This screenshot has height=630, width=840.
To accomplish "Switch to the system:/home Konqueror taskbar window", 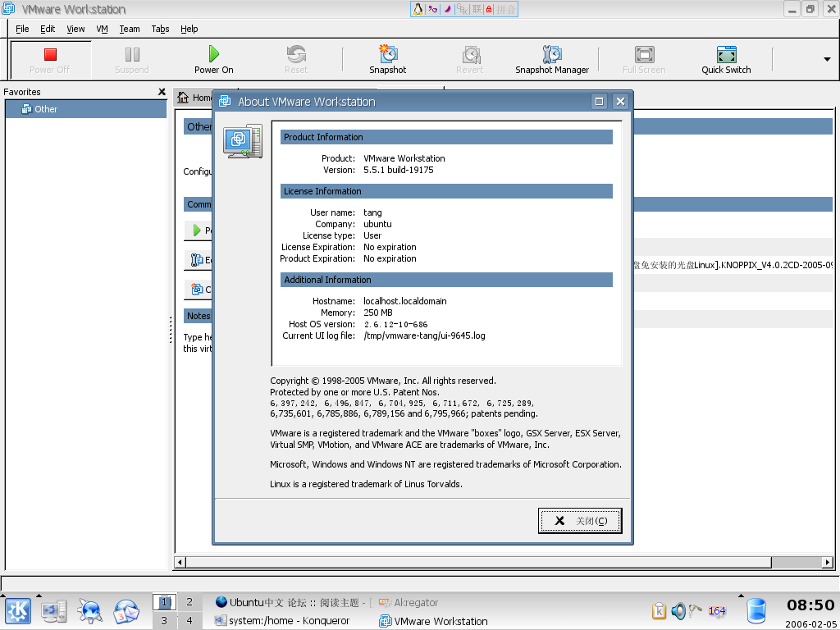I will [282, 621].
